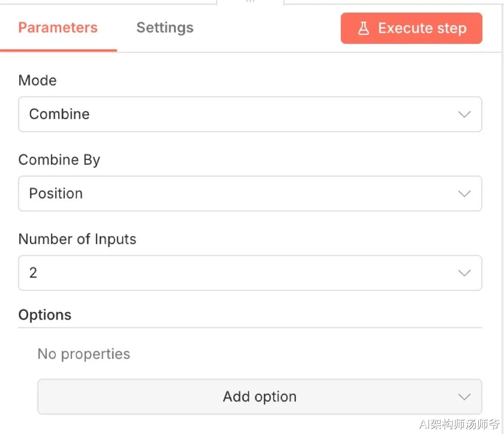Open Combine By dropdown showing Position
This screenshot has width=504, height=434.
(x=250, y=193)
